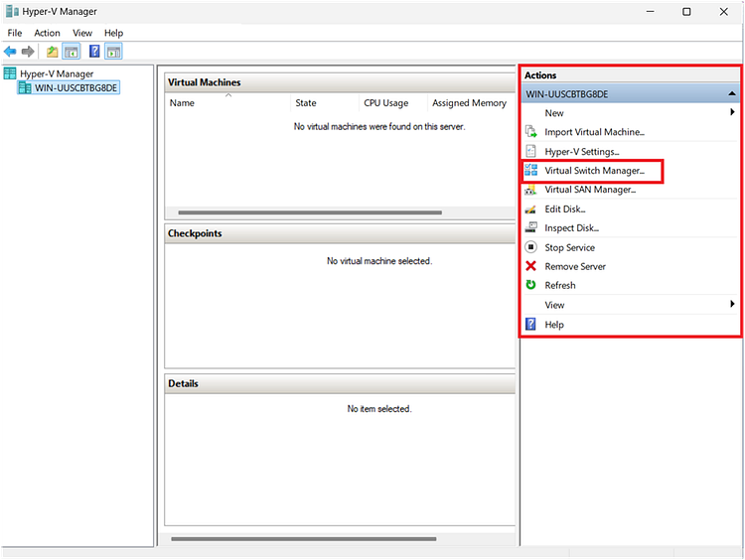745x560 pixels.
Task: Click Stop Service action
Action: [x=570, y=247]
